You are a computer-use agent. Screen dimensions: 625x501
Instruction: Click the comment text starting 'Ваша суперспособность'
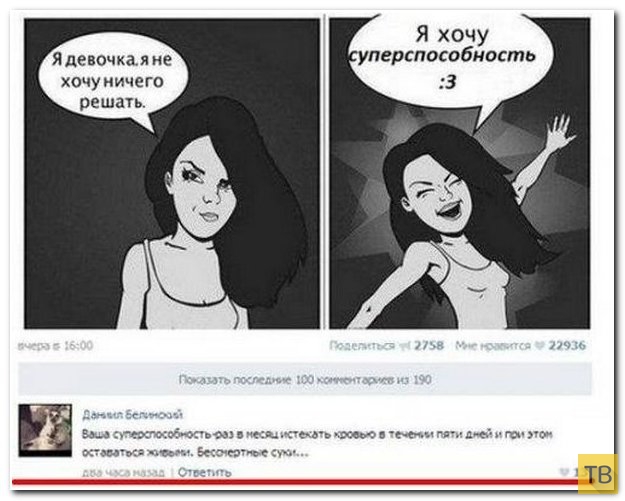click(x=317, y=444)
